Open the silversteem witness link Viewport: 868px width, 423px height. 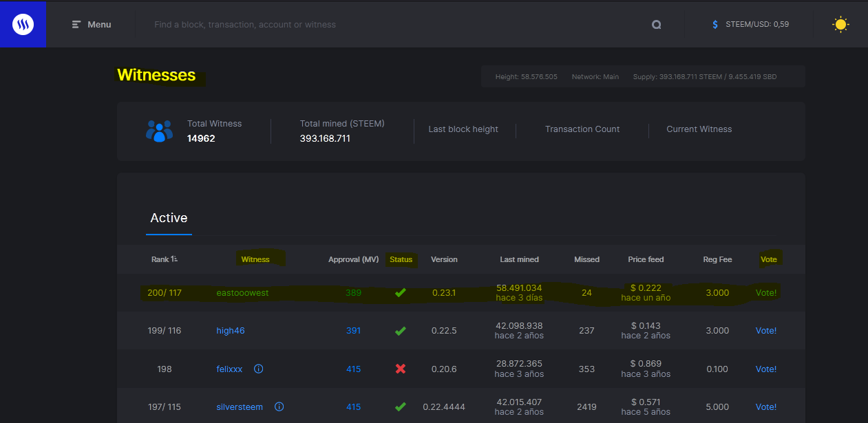pyautogui.click(x=240, y=406)
